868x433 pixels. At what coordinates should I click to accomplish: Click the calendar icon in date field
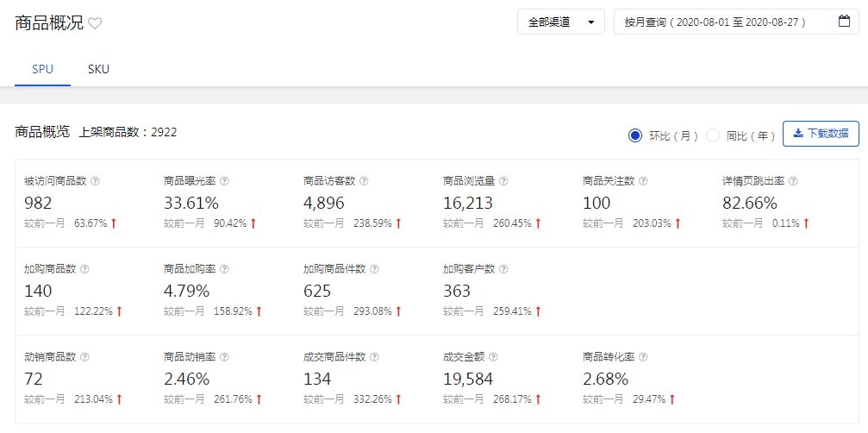844,22
